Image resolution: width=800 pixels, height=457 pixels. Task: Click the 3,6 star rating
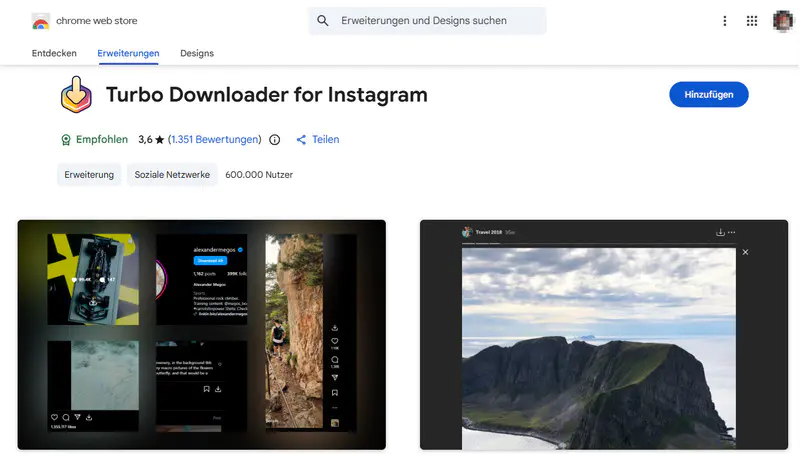tap(151, 140)
